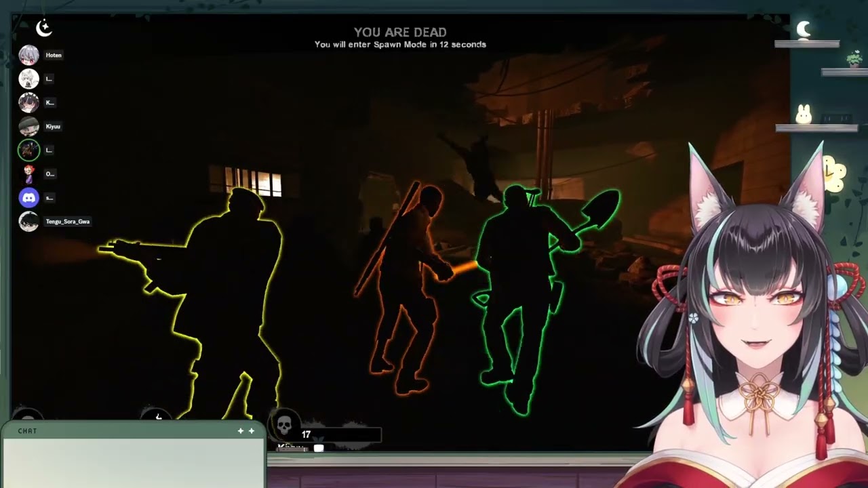Click the Hoten name label
This screenshot has width=868, height=488.
pyautogui.click(x=54, y=55)
